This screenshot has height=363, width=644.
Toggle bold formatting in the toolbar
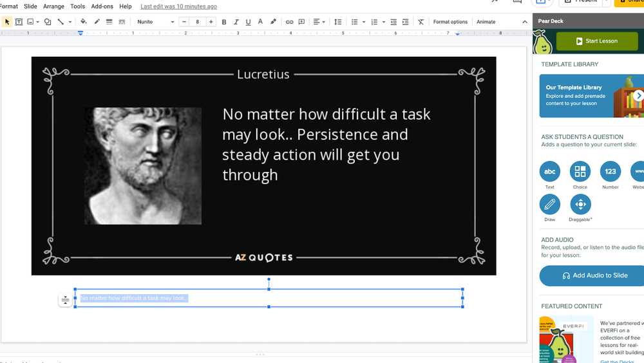224,22
